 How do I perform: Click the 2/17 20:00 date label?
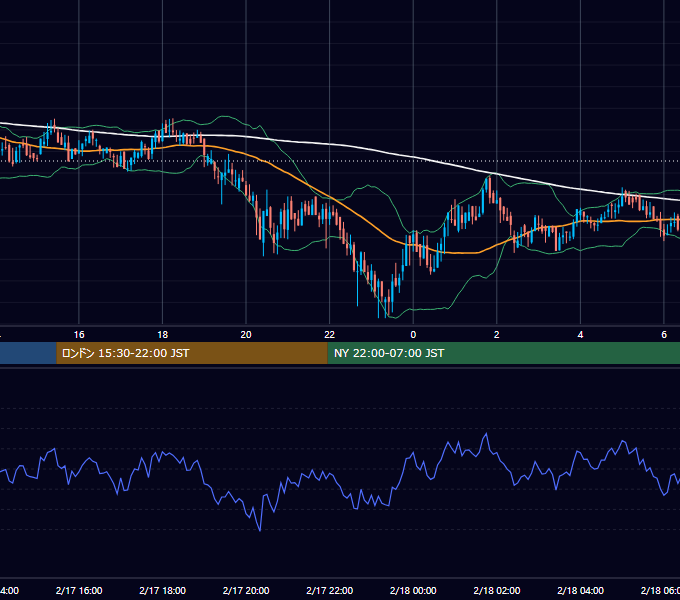[x=246, y=590]
